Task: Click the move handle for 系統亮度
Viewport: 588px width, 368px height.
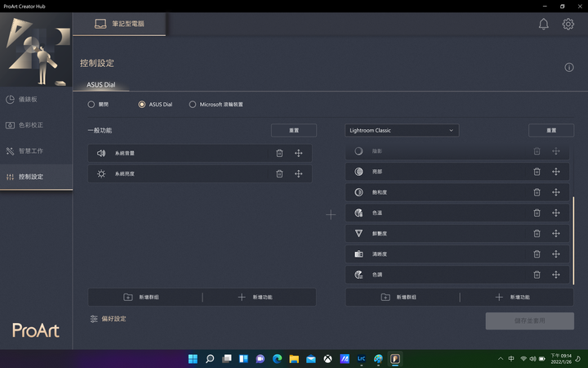Action: [298, 174]
